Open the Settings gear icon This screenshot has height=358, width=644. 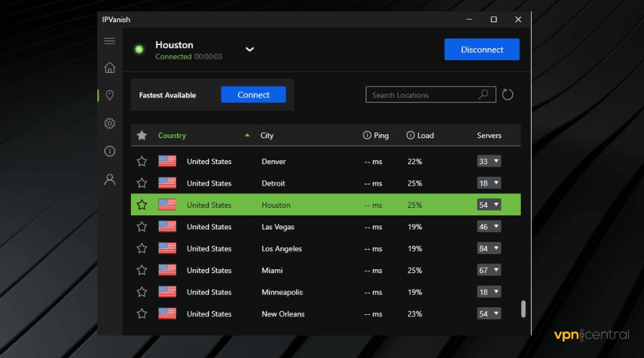[109, 123]
